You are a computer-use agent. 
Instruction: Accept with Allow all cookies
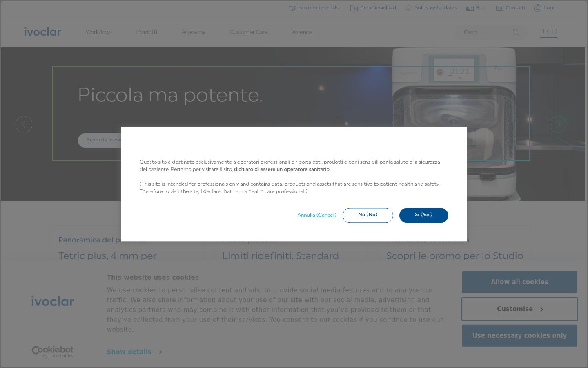[x=520, y=282]
